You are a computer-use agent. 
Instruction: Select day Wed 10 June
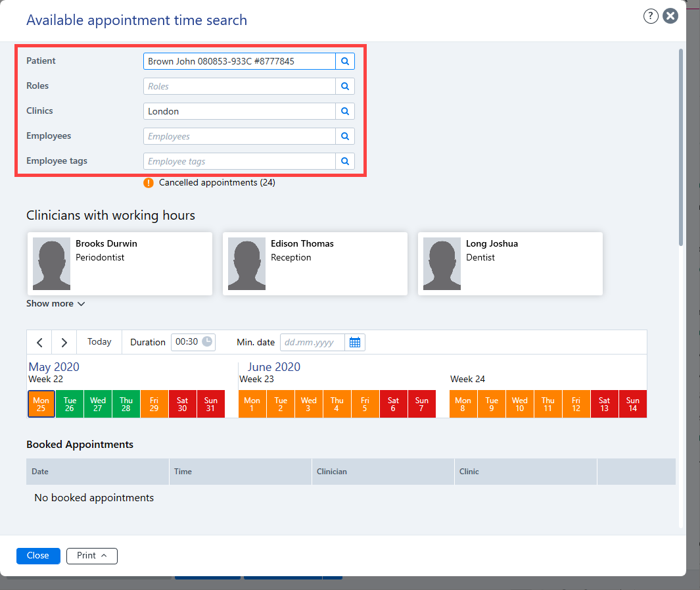click(x=520, y=405)
